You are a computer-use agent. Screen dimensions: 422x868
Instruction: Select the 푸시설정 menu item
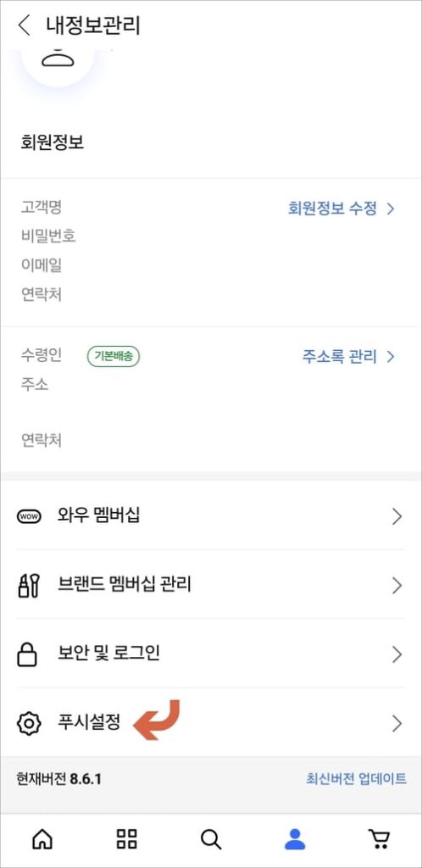211,724
